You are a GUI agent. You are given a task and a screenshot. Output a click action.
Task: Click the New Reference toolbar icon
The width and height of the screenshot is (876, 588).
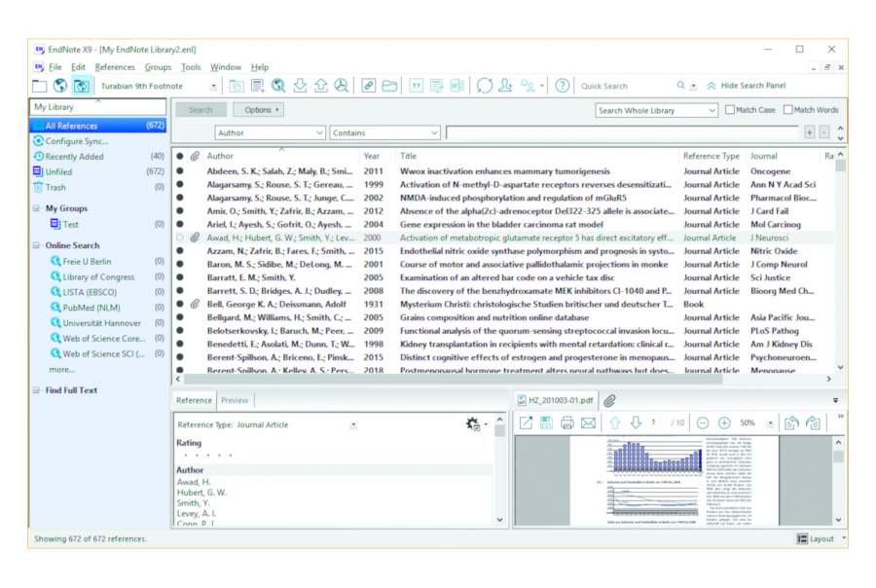click(258, 86)
